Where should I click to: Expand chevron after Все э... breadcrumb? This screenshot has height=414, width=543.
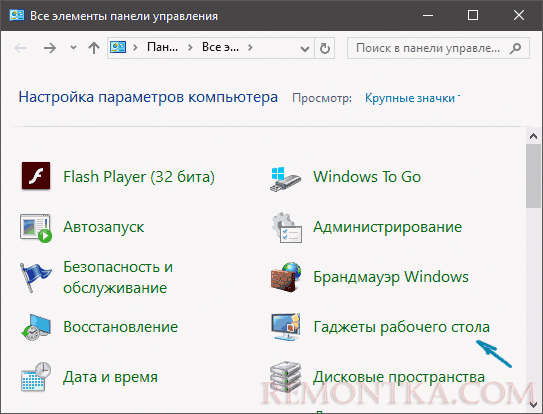click(x=250, y=47)
